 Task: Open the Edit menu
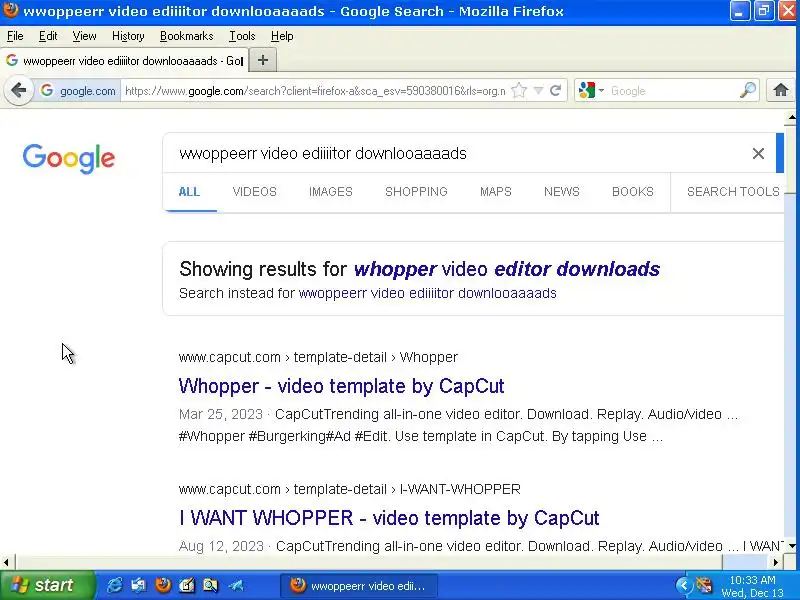[48, 36]
